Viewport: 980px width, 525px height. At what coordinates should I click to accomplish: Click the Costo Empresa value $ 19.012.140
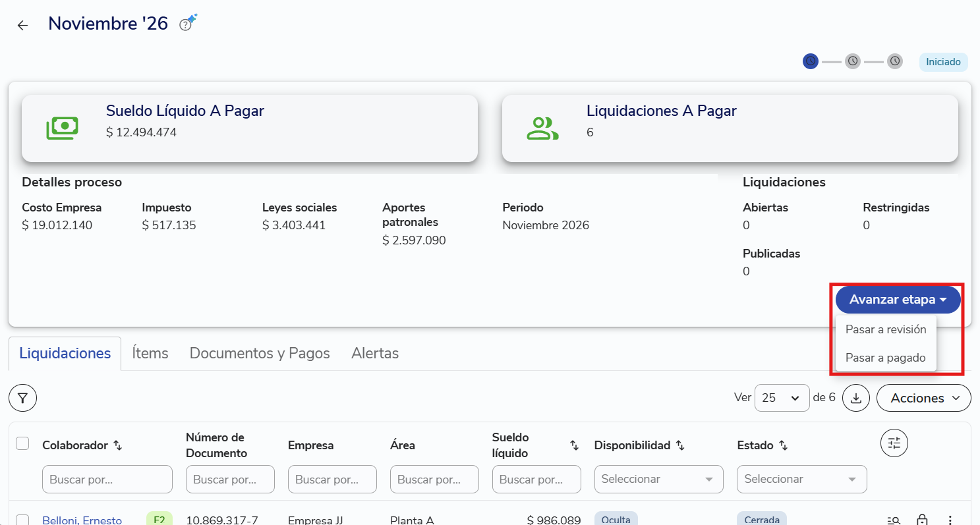57,225
